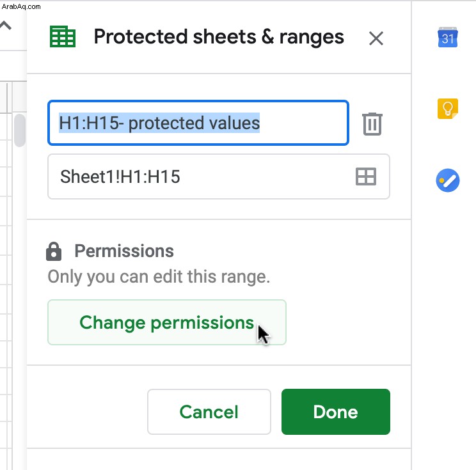476x470 pixels.
Task: Open Google Calendar side panel icon
Action: click(x=447, y=37)
